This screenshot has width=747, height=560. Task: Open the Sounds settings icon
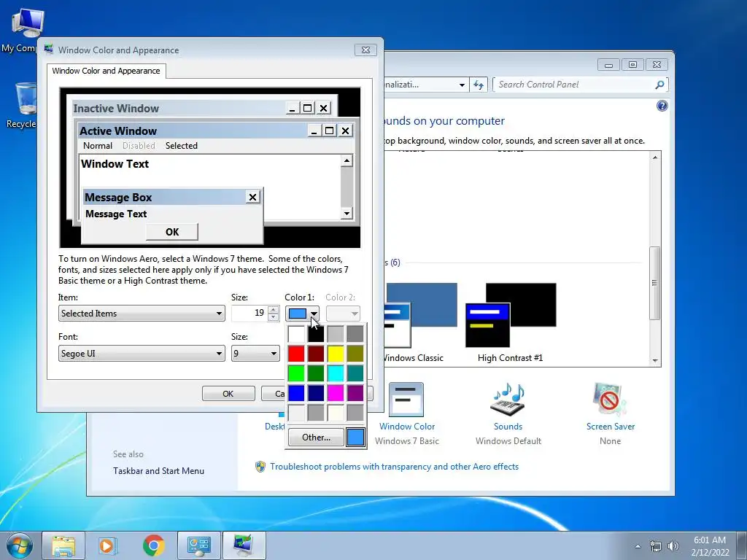(x=508, y=399)
